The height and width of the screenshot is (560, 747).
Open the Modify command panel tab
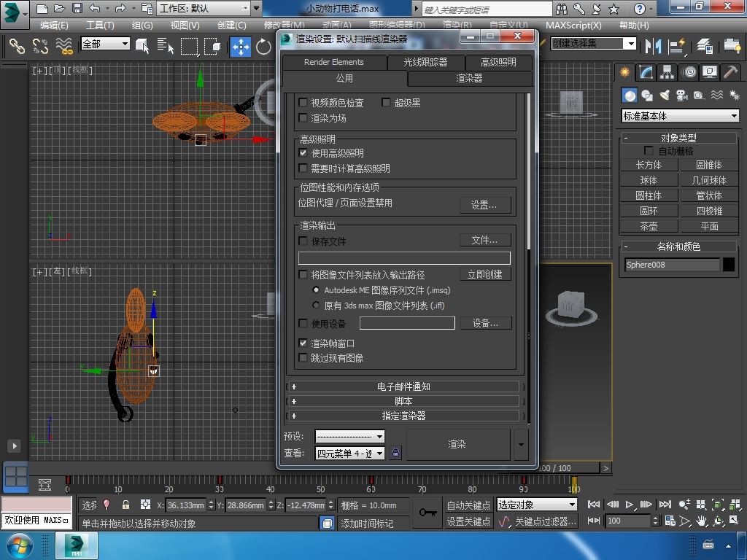(646, 72)
